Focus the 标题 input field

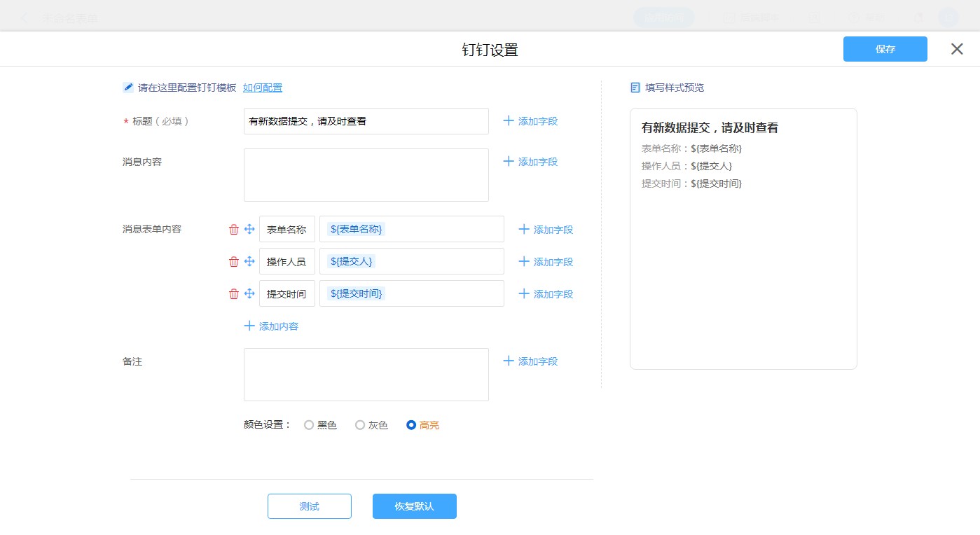pos(366,121)
